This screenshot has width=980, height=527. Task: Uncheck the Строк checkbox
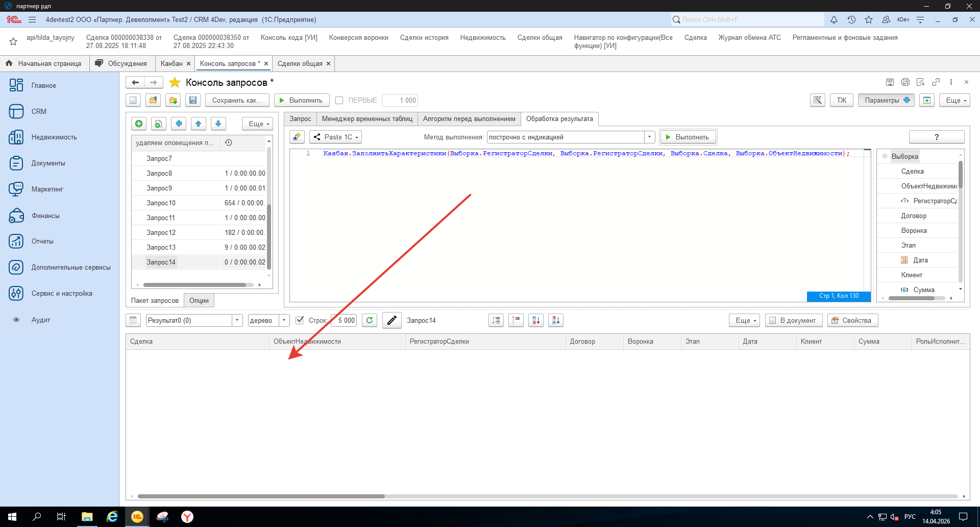[300, 320]
